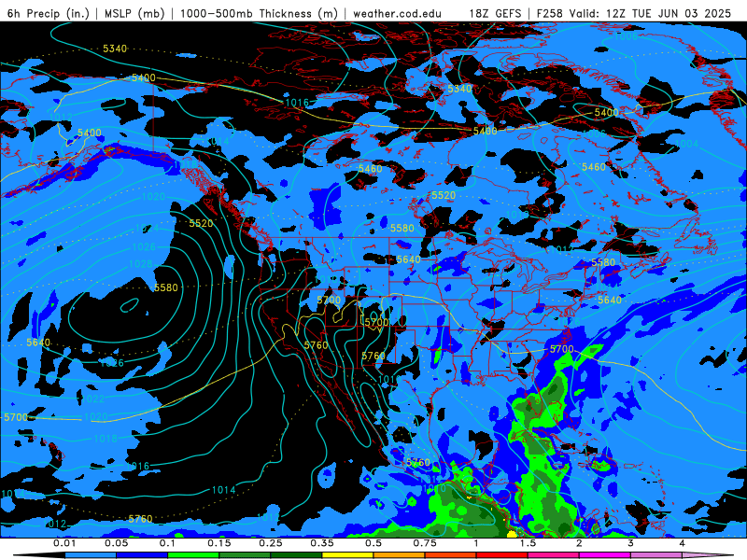The image size is (747, 560).
Task: Click the light blue 0.01–0.05 legend swatch
Action: pyautogui.click(x=91, y=555)
